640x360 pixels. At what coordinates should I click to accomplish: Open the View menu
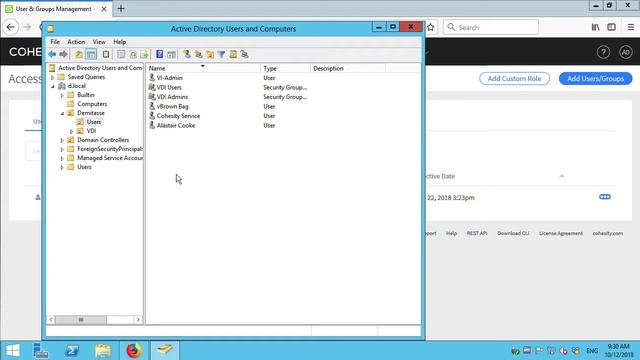coord(99,42)
